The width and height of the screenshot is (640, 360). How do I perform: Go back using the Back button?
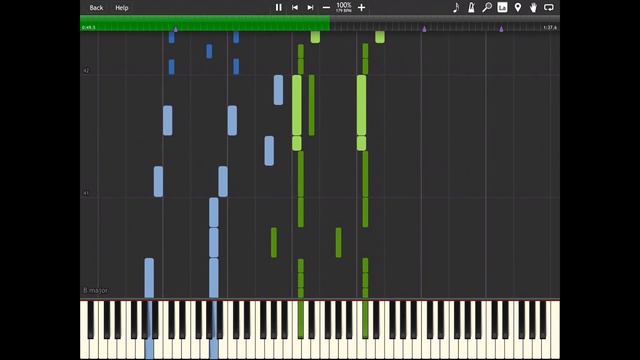click(x=96, y=8)
